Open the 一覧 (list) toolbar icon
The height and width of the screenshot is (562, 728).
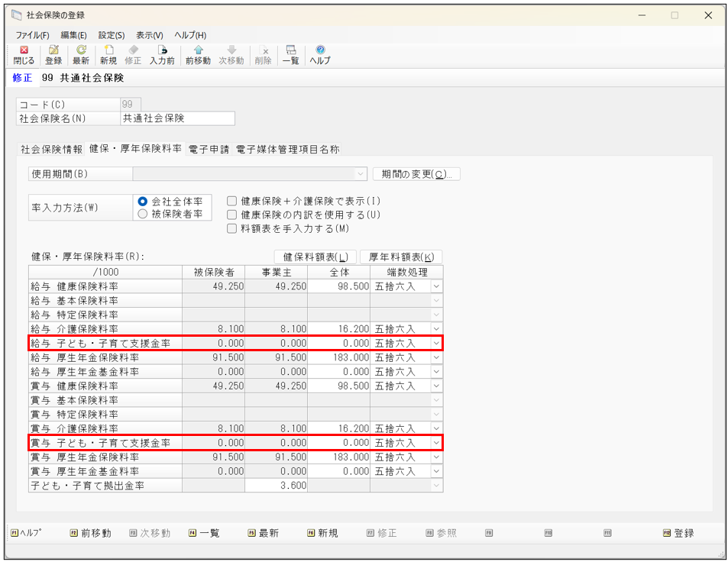290,54
